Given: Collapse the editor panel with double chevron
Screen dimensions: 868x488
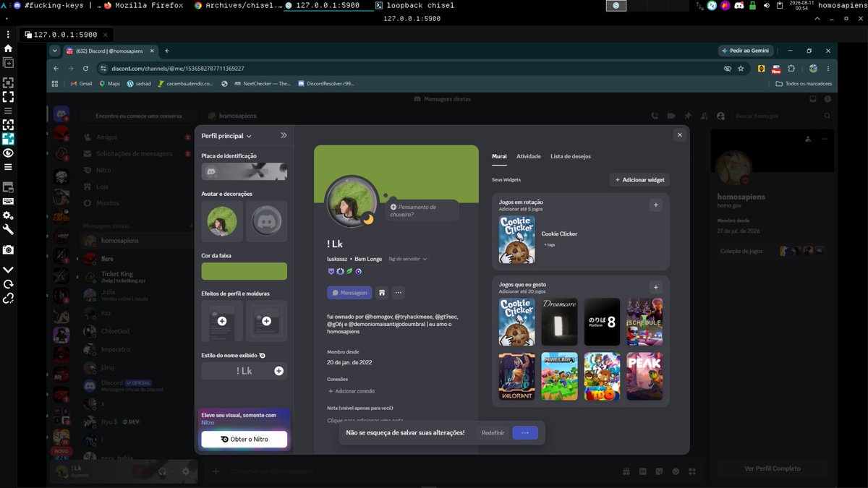Looking at the screenshot, I should pos(284,135).
